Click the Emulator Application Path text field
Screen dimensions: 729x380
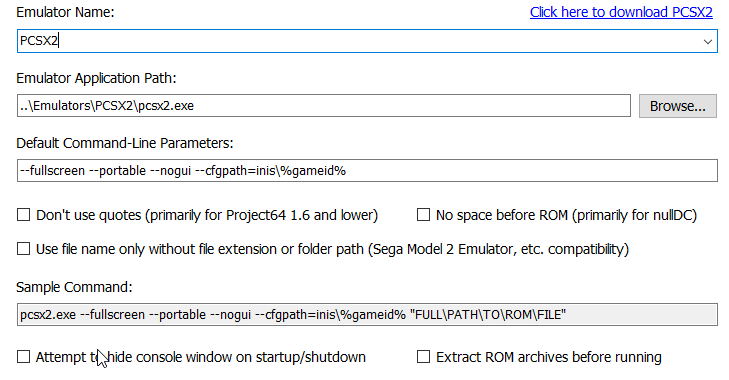pos(324,106)
